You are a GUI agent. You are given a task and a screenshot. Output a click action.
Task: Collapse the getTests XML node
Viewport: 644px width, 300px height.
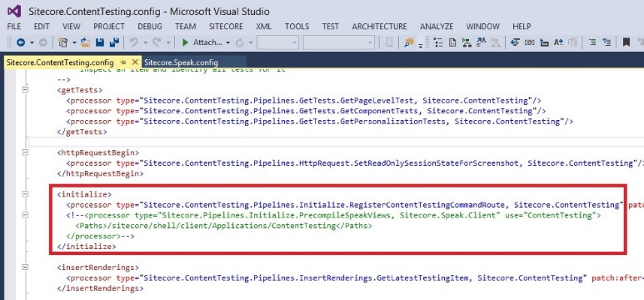point(25,89)
